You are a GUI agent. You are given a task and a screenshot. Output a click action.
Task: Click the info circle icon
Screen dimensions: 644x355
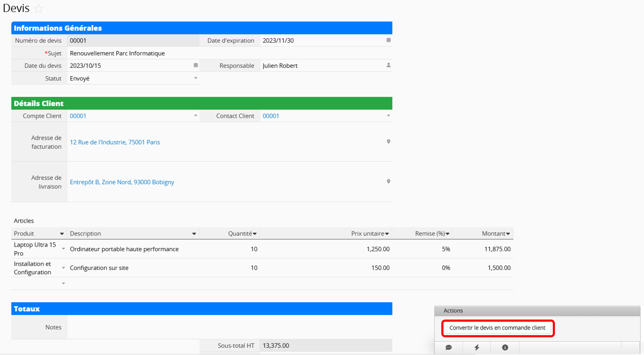505,348
